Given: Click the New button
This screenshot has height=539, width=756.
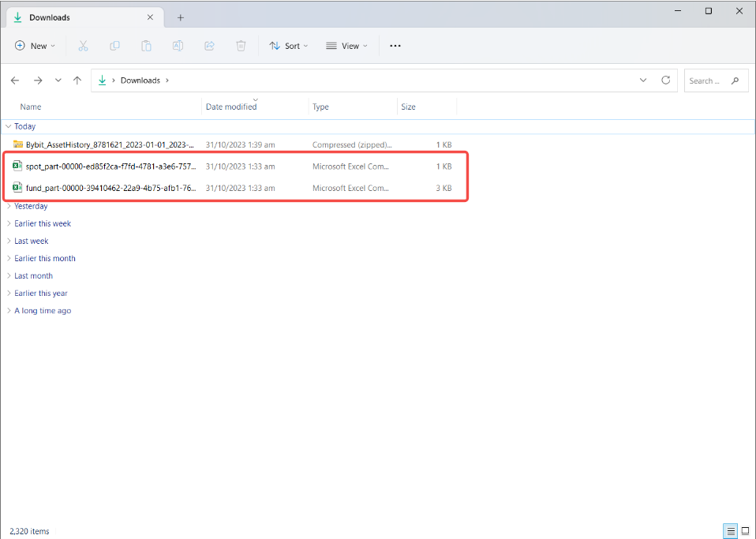Looking at the screenshot, I should (x=34, y=46).
